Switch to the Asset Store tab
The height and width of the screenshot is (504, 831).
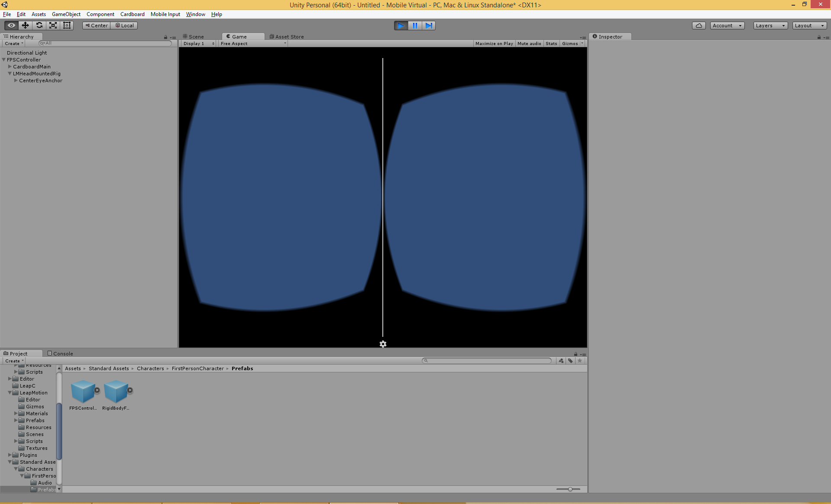[287, 37]
